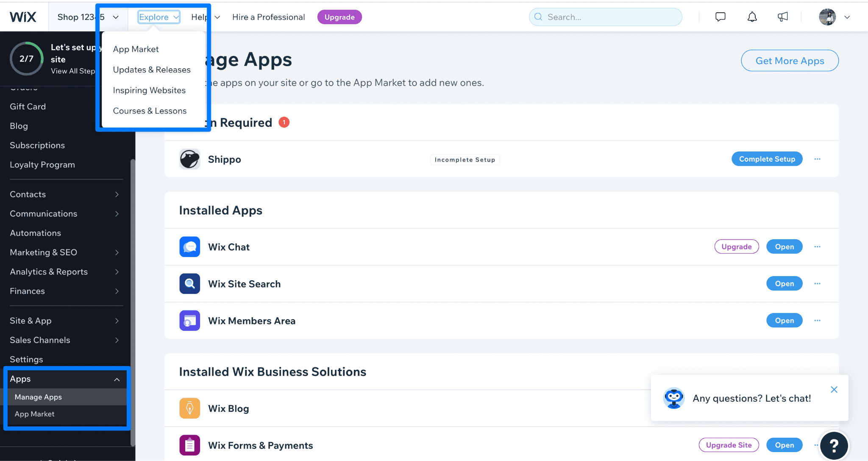Click Get More Apps button
The height and width of the screenshot is (461, 868).
pyautogui.click(x=789, y=60)
